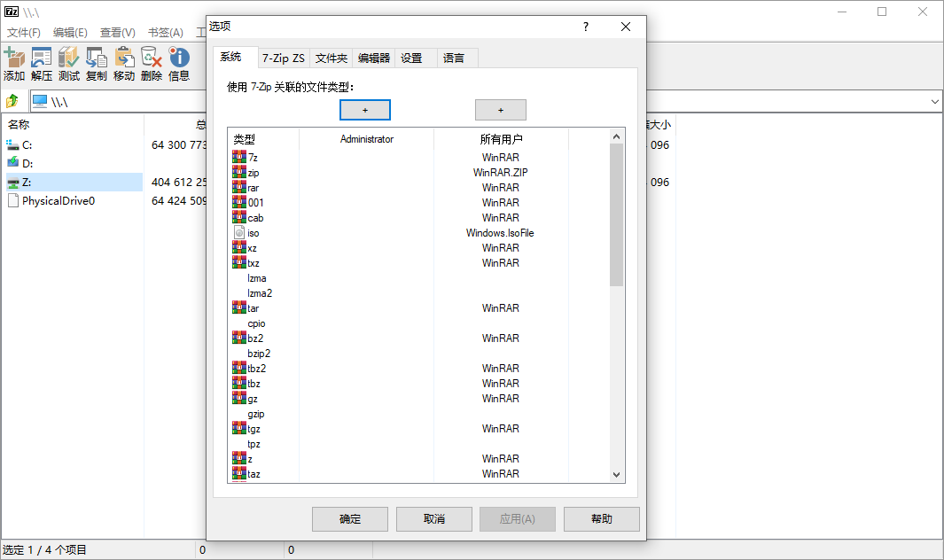Select the tpz file type row

[254, 444]
